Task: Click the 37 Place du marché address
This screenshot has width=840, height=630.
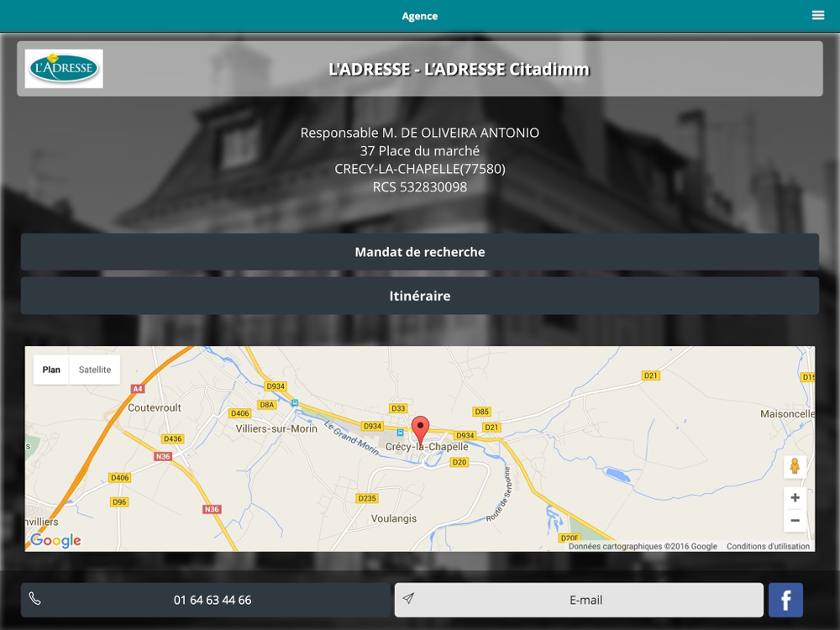Action: coord(419,151)
